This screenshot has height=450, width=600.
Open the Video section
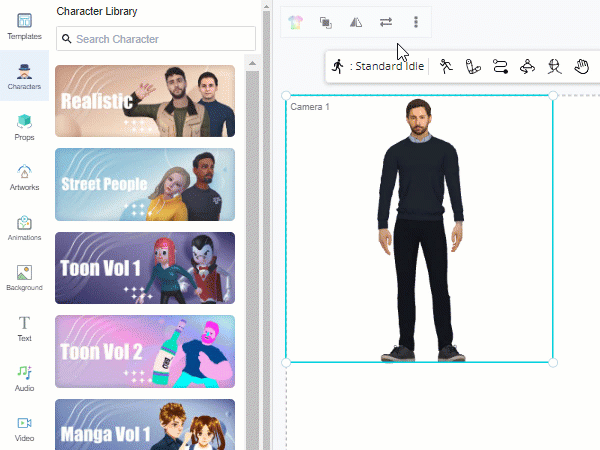pyautogui.click(x=24, y=428)
